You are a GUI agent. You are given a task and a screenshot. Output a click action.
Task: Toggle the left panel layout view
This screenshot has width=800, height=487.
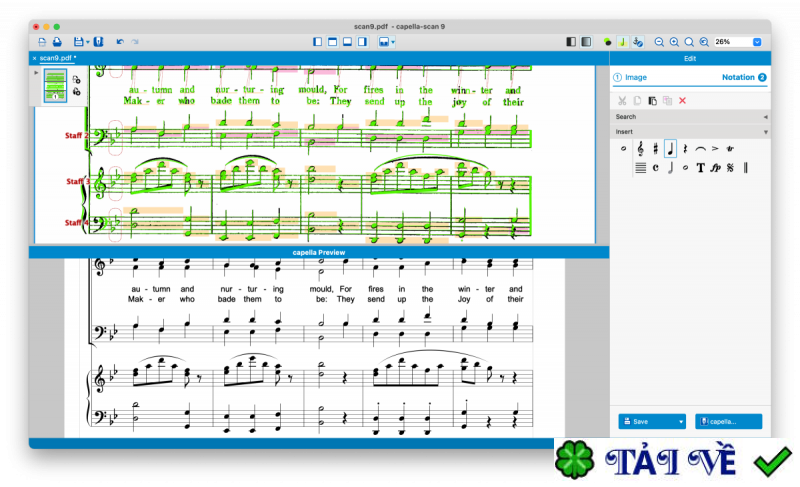[x=317, y=42]
